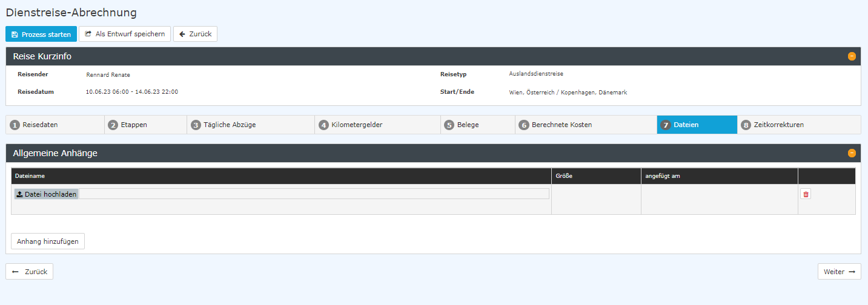Click the bottom Zurück arrow button

pos(30,272)
